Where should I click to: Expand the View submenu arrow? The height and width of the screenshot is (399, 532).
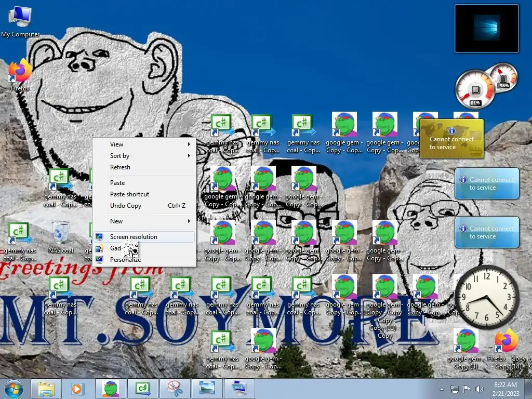(x=189, y=144)
